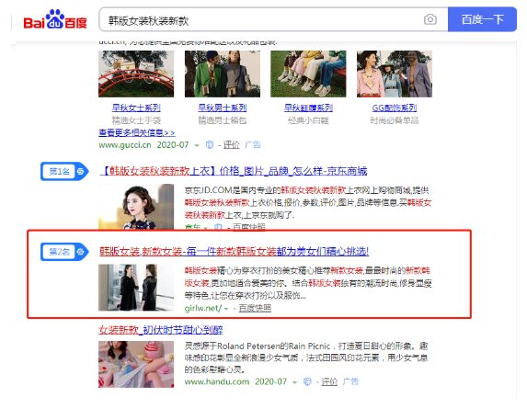Click the 第1名 ranking badge
527x420 pixels.
64,171
